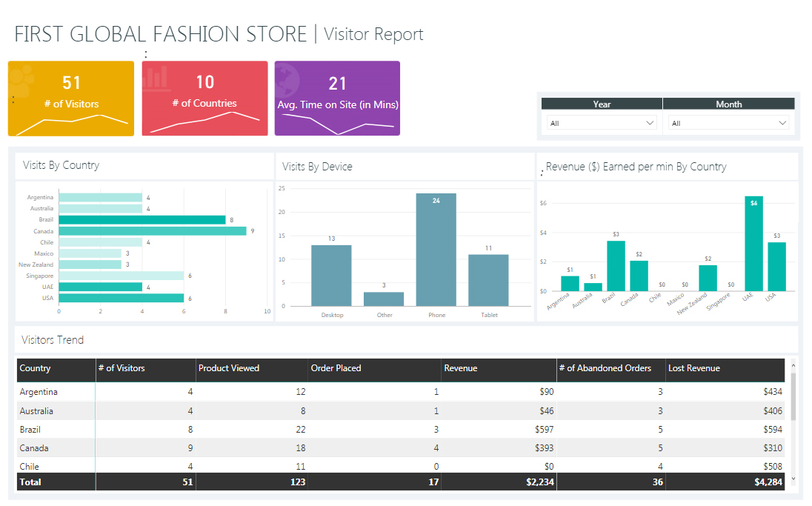Image resolution: width=812 pixels, height=506 pixels.
Task: Click the Argentina bar in Visits By Country
Action: tap(101, 197)
